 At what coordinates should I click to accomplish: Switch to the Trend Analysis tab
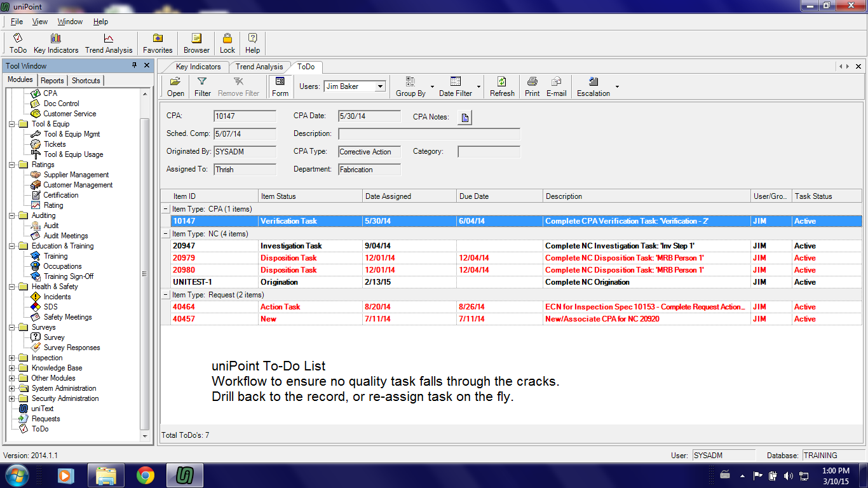click(259, 67)
